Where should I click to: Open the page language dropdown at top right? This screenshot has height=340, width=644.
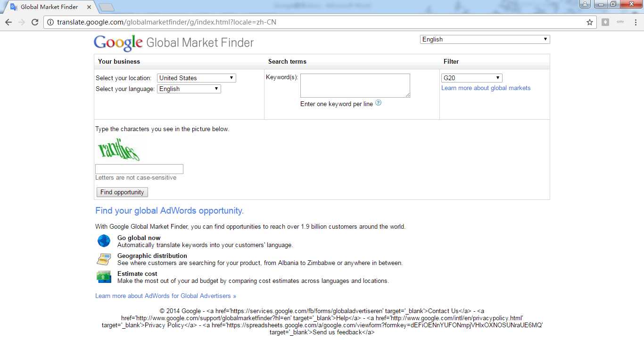[485, 40]
